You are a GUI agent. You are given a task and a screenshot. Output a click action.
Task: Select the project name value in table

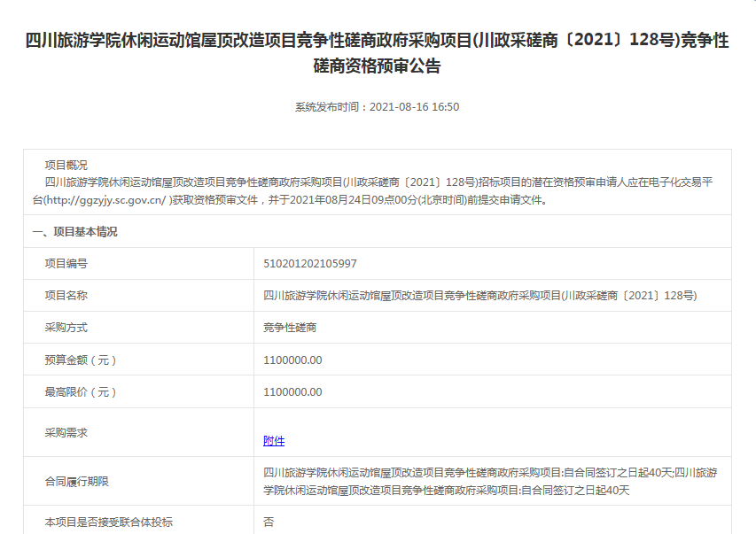pos(480,296)
